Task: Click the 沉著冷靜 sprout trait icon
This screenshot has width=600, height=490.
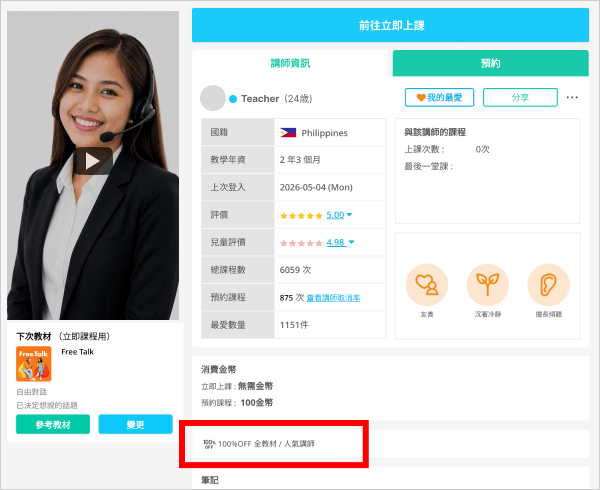Action: [x=488, y=285]
